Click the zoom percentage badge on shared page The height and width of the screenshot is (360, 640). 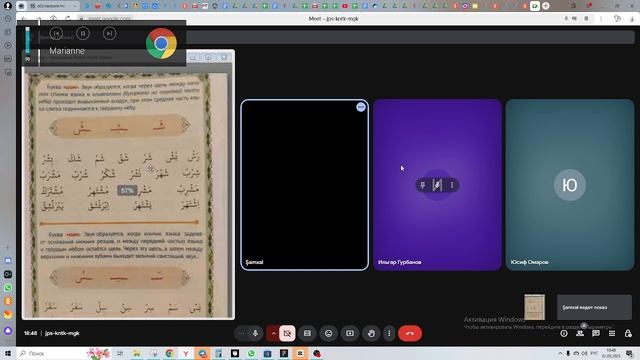coord(127,191)
